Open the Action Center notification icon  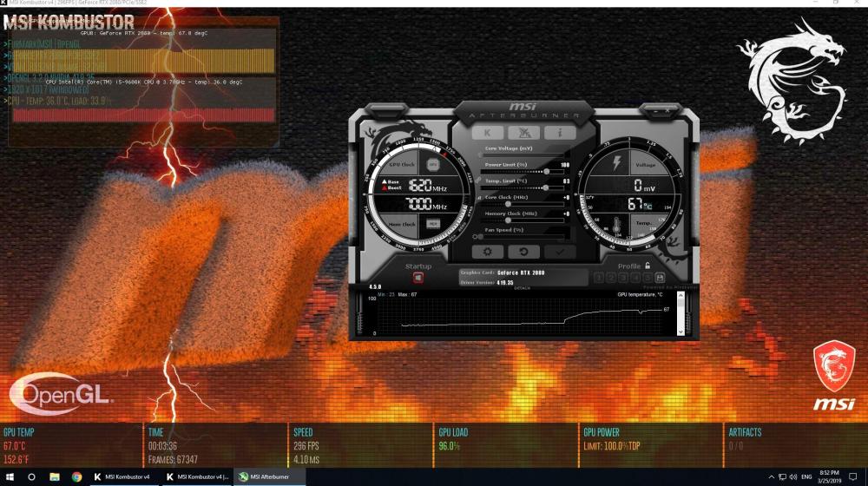point(853,476)
